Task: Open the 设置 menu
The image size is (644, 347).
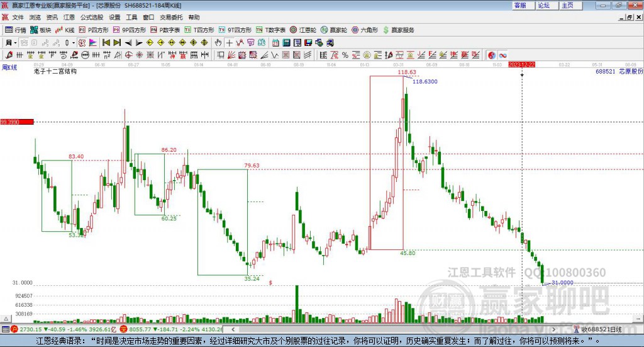Action: [x=114, y=17]
